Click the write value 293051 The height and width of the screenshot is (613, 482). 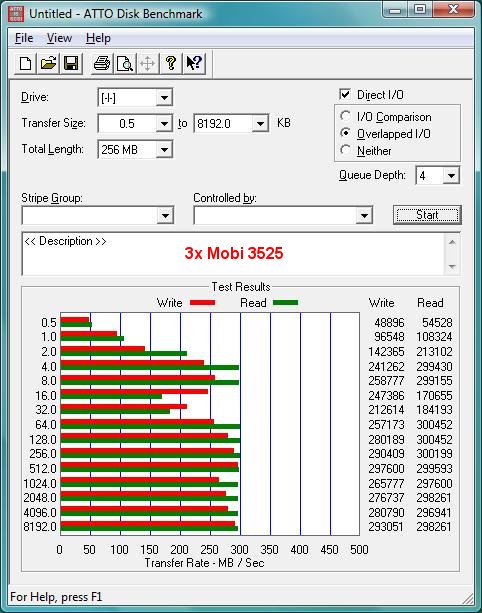coord(386,527)
